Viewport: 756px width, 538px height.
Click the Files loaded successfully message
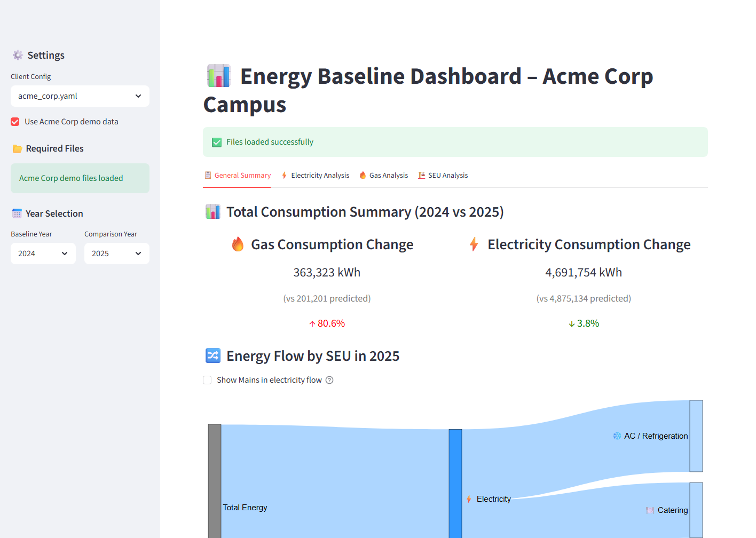(x=455, y=142)
